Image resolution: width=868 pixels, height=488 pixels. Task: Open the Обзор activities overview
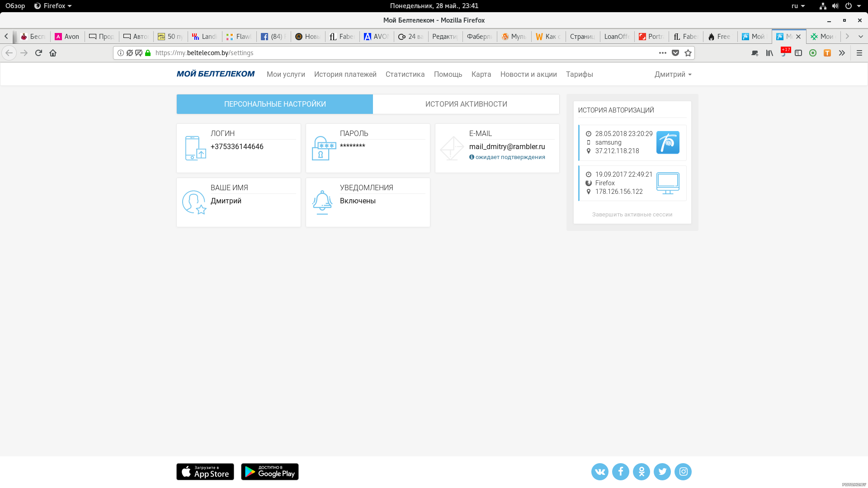(x=15, y=6)
